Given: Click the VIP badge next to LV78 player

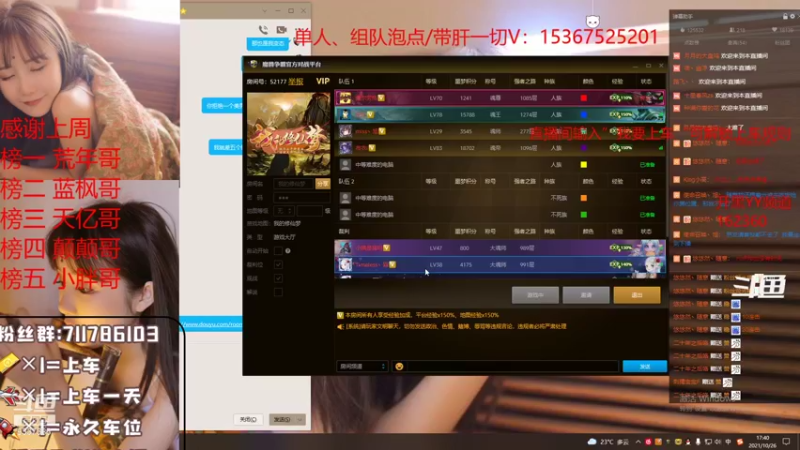Looking at the screenshot, I should click(x=370, y=114).
